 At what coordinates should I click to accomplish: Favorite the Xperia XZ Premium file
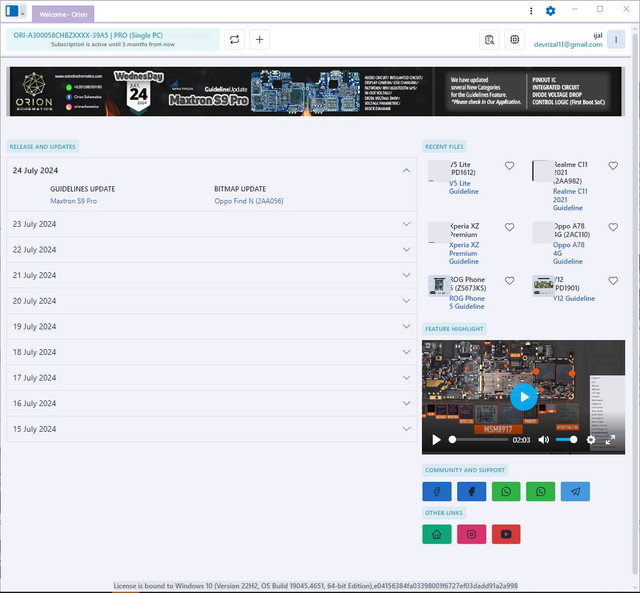[509, 227]
